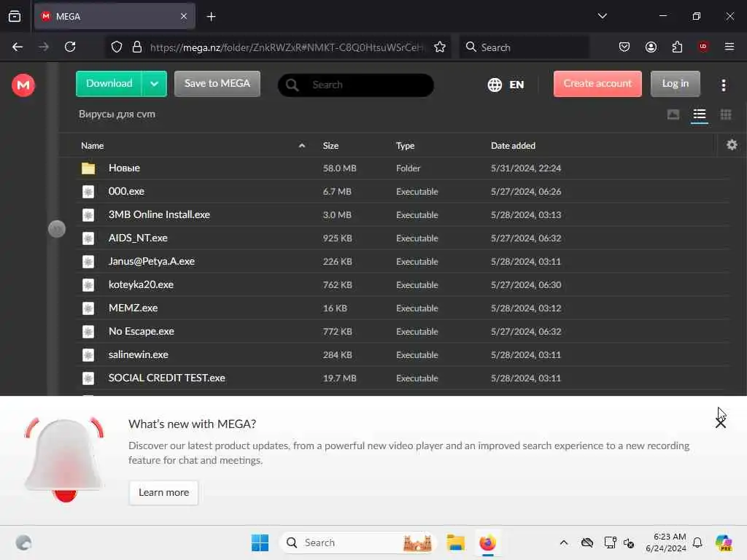Open the Pocket save icon
747x560 pixels.
coord(624,47)
